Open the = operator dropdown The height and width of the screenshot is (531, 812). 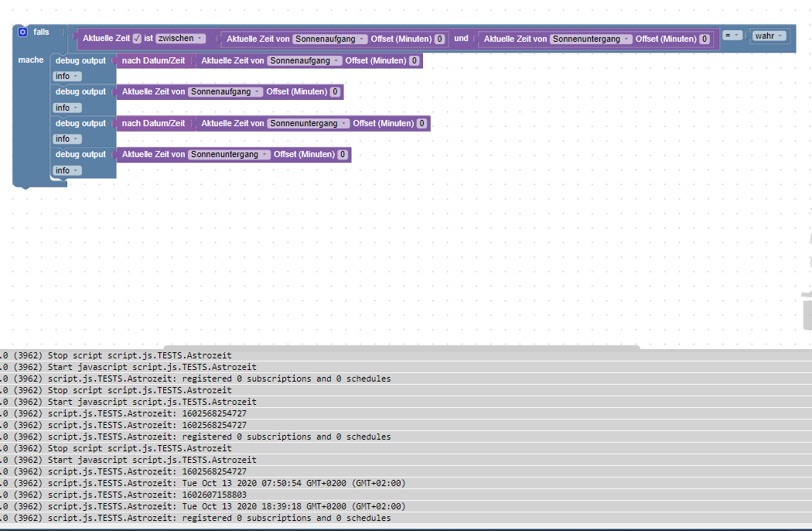coord(732,36)
